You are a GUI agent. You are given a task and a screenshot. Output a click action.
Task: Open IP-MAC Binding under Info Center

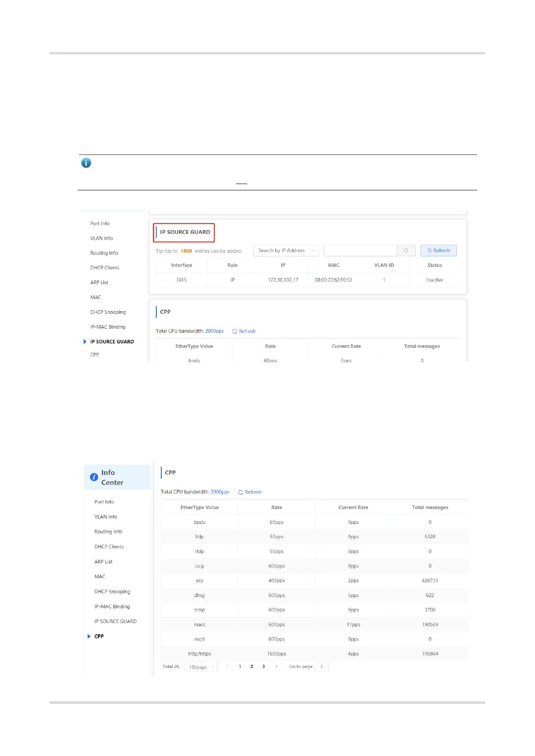coord(112,607)
